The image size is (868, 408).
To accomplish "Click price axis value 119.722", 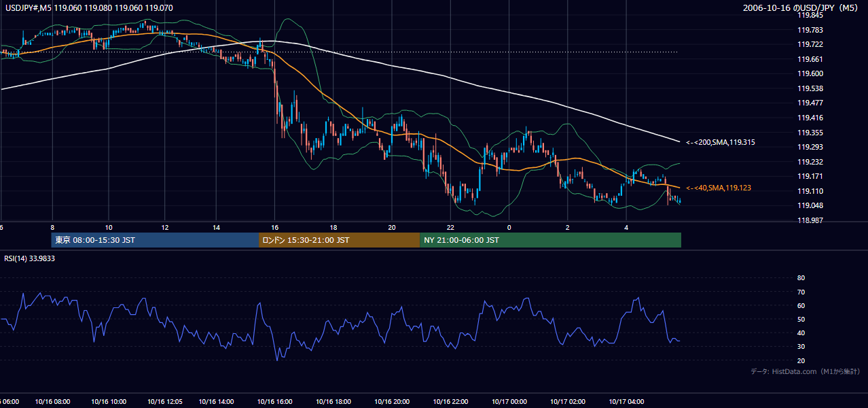I will tap(810, 44).
